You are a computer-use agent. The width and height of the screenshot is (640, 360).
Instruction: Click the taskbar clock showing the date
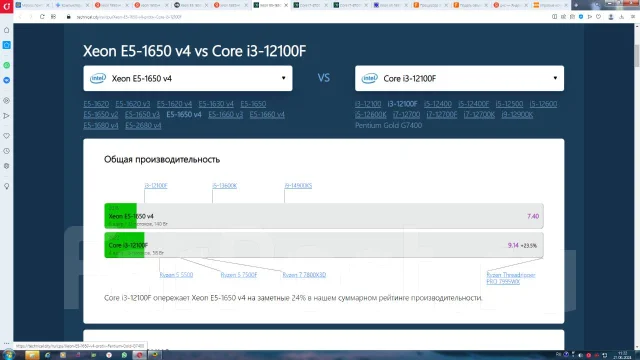pos(622,355)
